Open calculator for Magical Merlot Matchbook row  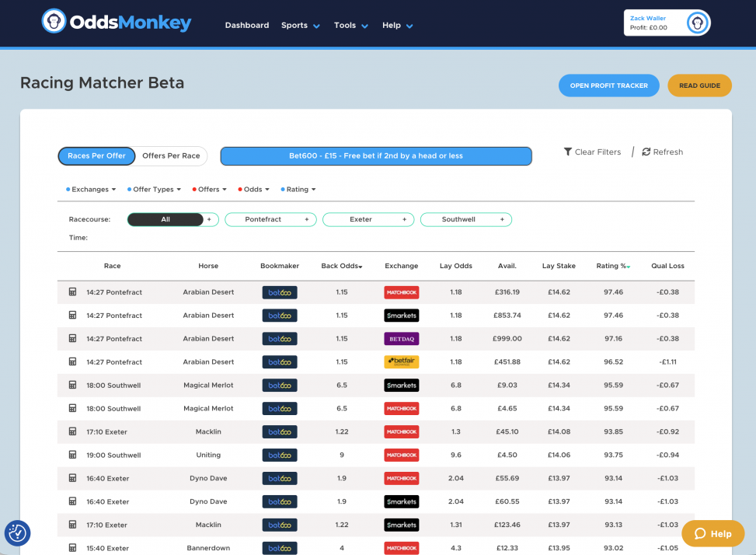coord(72,408)
